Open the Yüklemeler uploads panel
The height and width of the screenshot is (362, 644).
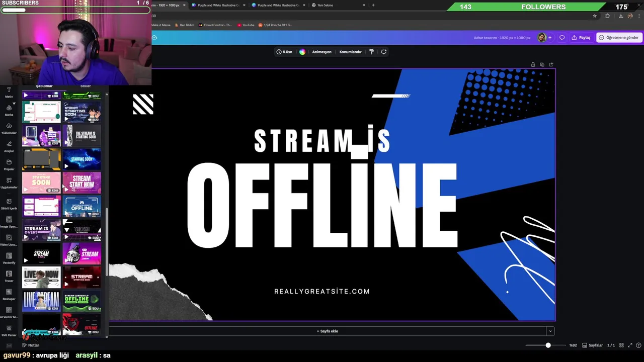click(9, 129)
